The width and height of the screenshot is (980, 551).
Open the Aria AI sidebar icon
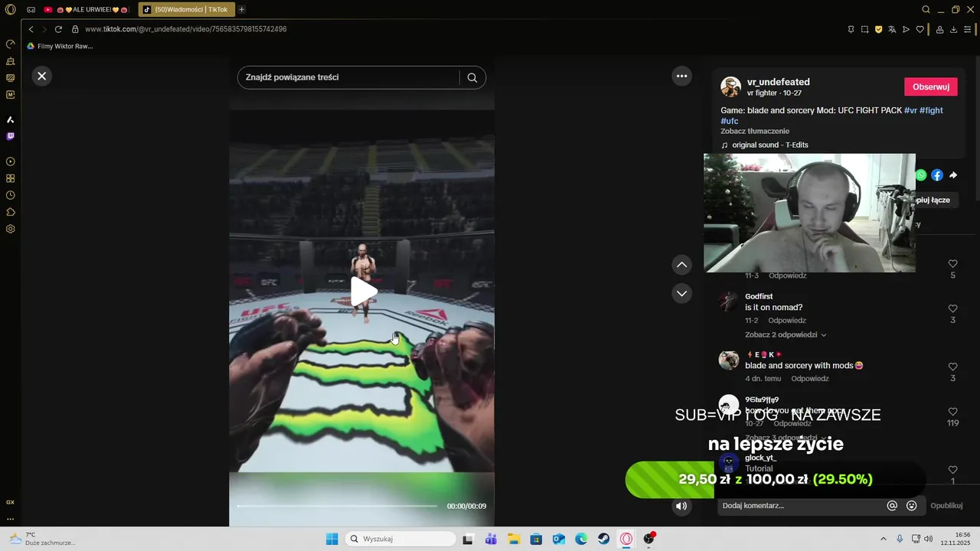(11, 119)
